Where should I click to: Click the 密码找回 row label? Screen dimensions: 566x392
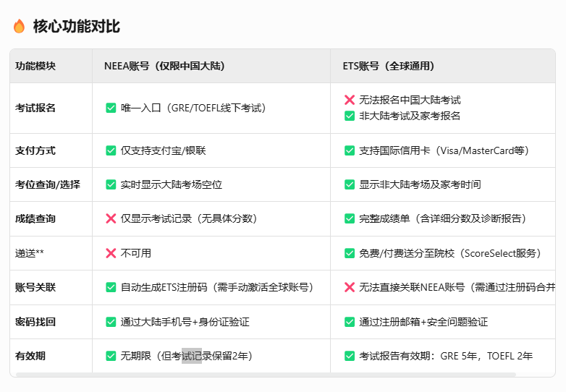coord(35,322)
